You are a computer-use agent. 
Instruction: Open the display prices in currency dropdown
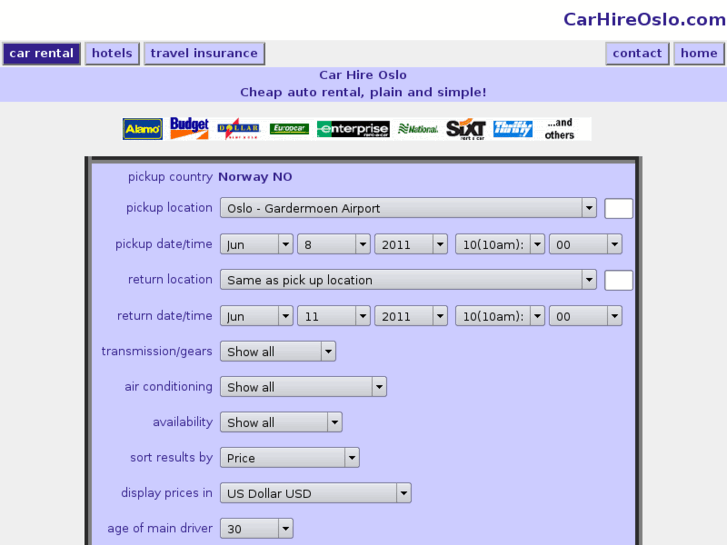[x=316, y=493]
